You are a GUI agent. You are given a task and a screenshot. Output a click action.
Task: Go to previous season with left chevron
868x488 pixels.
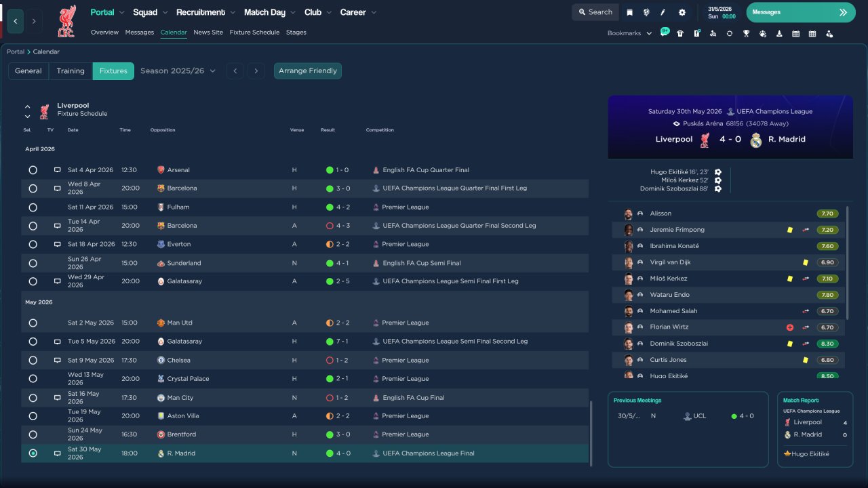pyautogui.click(x=235, y=71)
